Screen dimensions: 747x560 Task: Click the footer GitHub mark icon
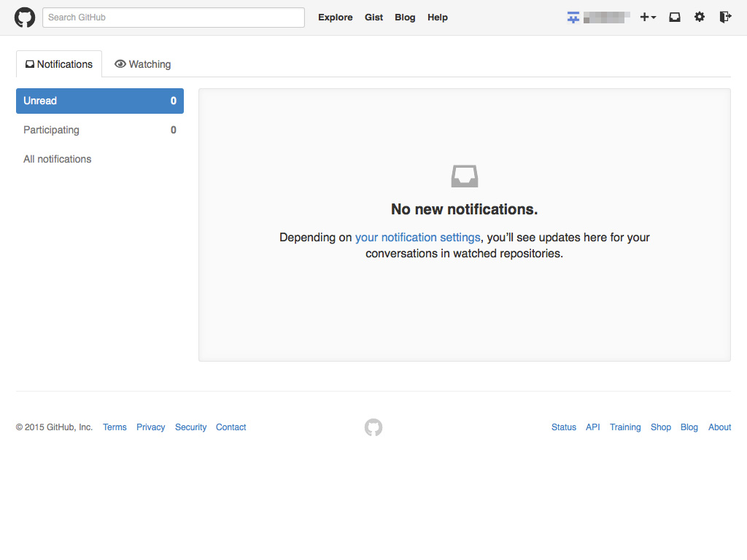click(373, 427)
